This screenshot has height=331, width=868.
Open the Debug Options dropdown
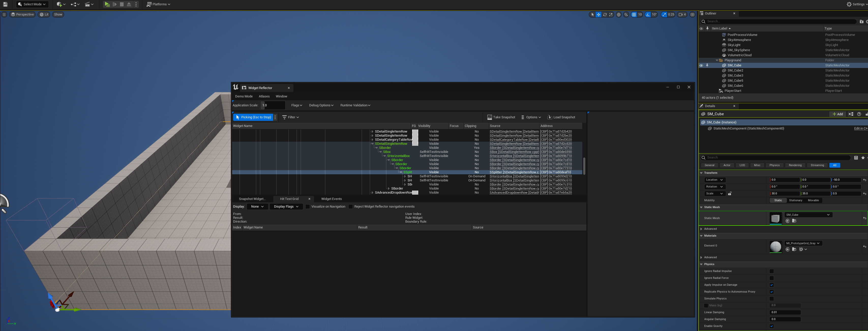coord(321,105)
